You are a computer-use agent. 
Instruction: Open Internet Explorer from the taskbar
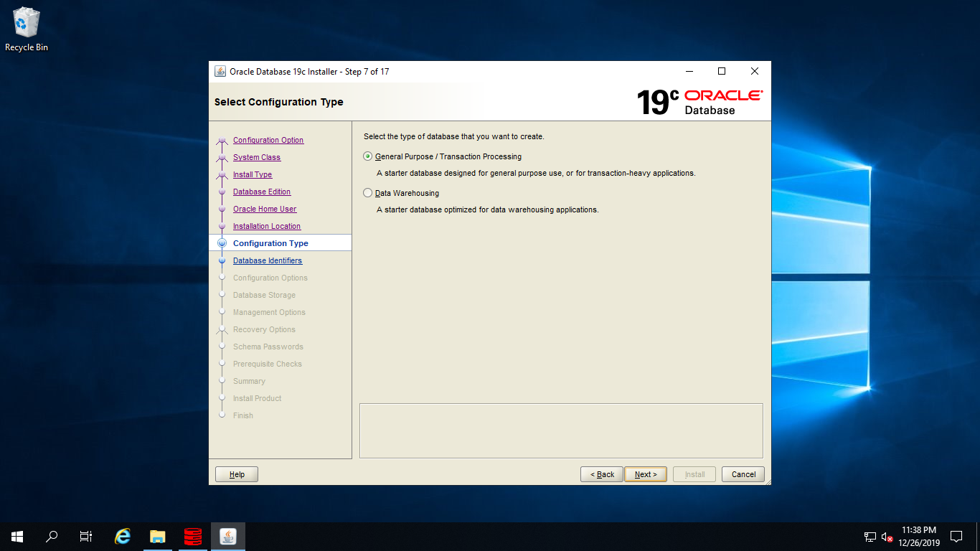click(122, 536)
